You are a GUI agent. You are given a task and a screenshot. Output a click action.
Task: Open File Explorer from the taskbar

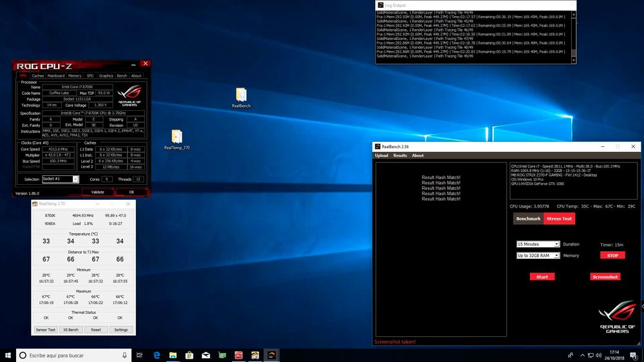(173, 355)
